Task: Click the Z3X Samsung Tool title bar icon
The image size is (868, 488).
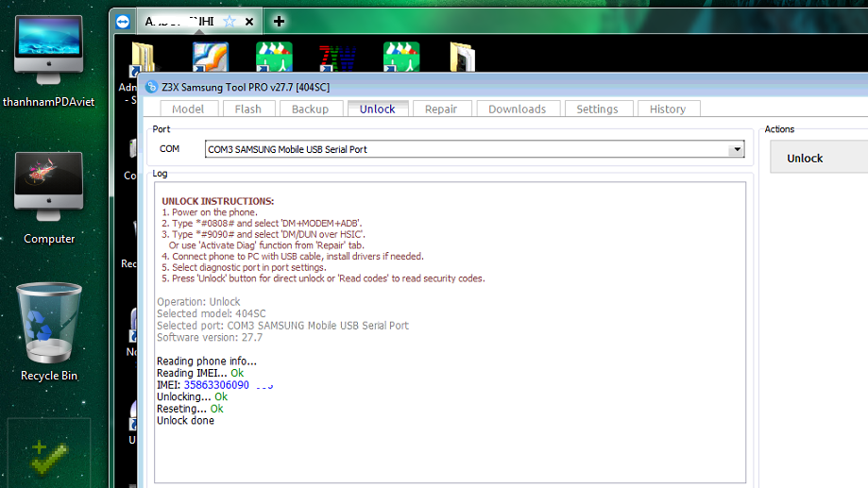Action: [x=151, y=87]
